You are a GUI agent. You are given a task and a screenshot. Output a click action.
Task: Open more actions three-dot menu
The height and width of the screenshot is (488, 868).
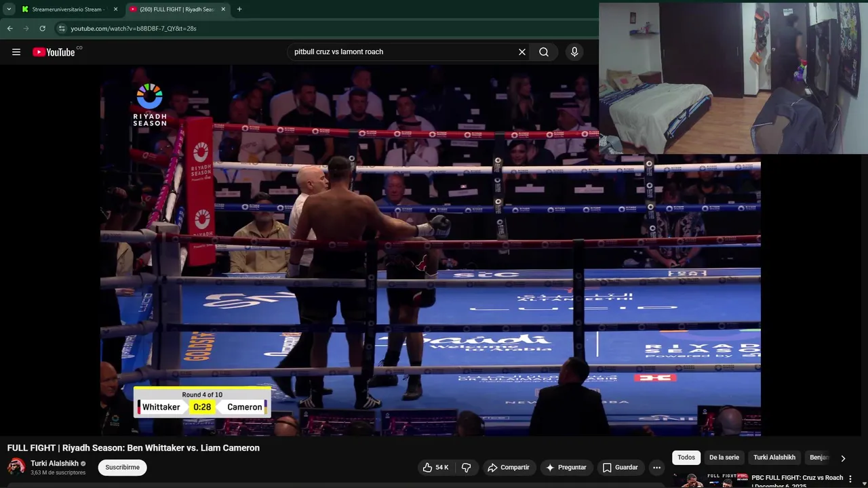point(656,468)
